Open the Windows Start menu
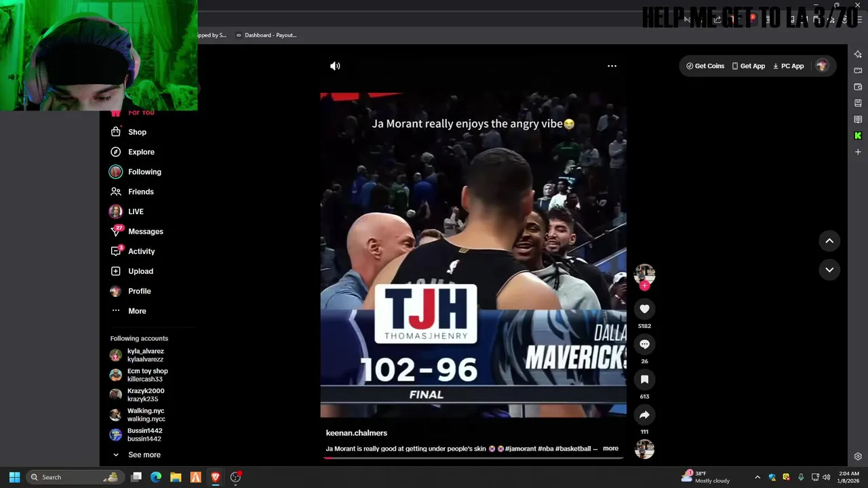Image resolution: width=868 pixels, height=488 pixels. point(14,477)
